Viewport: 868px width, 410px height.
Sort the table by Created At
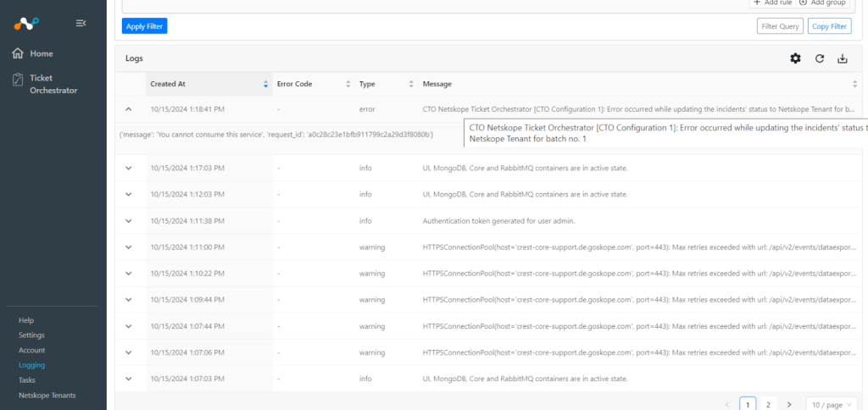[265, 84]
